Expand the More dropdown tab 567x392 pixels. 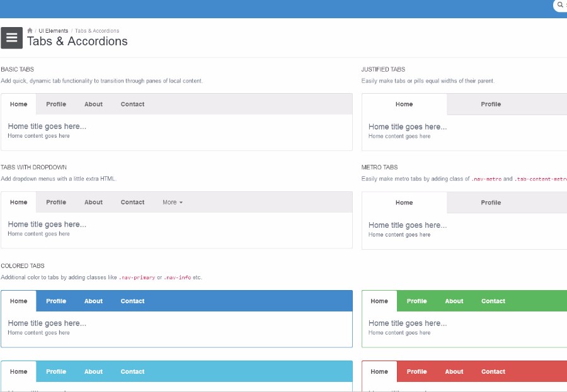172,203
